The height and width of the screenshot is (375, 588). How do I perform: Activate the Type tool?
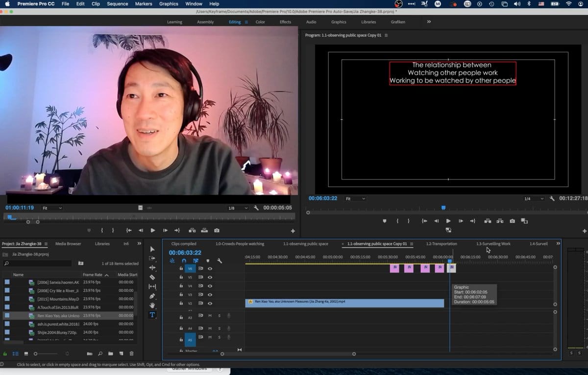[x=152, y=315]
